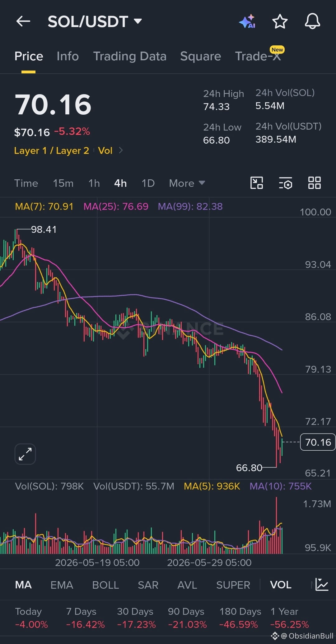Tap the back arrow icon
The height and width of the screenshot is (644, 336).
point(23,21)
